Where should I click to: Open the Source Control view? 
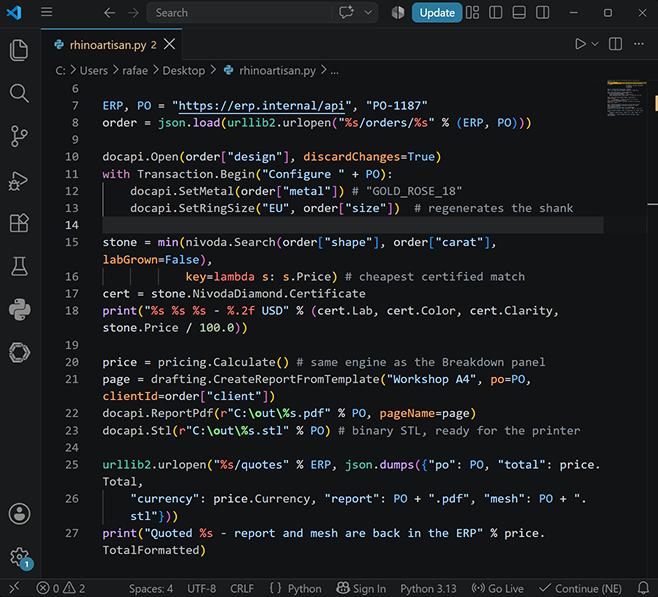19,136
